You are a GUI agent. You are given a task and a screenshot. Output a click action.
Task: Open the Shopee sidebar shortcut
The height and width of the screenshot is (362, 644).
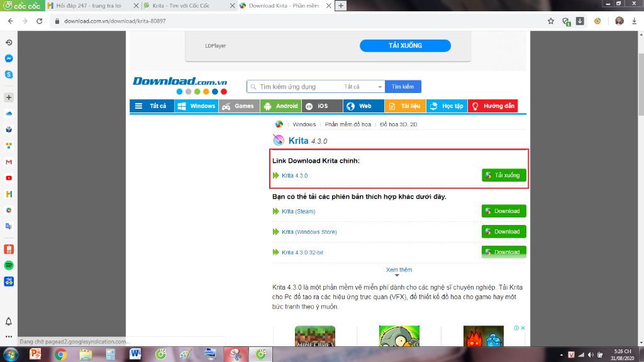9,249
